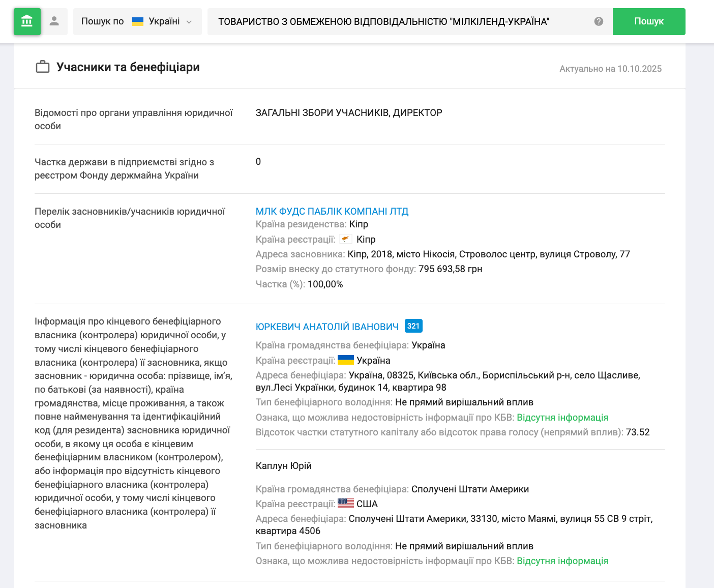
Task: Click the Cyprus flag icon
Action: [346, 239]
